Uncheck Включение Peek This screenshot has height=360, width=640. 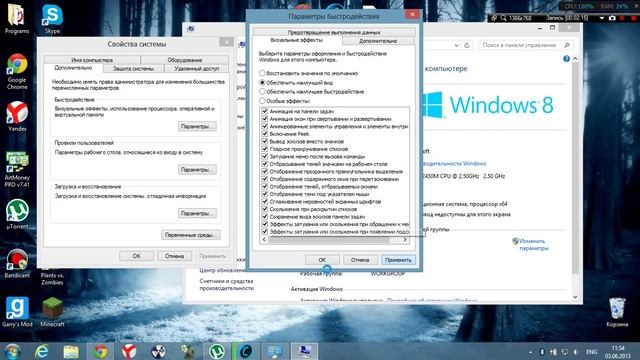click(x=264, y=133)
